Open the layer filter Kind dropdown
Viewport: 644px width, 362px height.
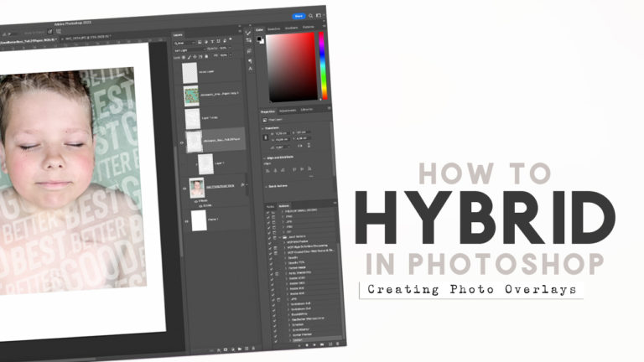click(184, 43)
